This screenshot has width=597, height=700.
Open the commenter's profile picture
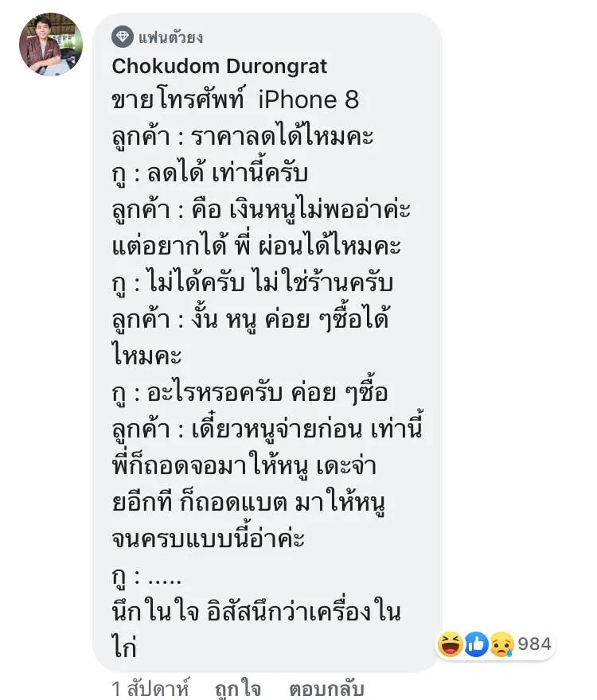coord(50,45)
